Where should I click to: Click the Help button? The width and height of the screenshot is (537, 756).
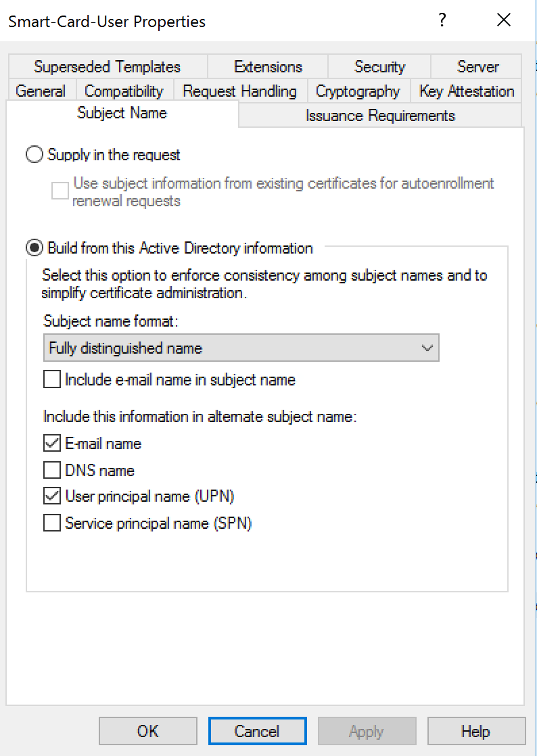[x=475, y=731]
